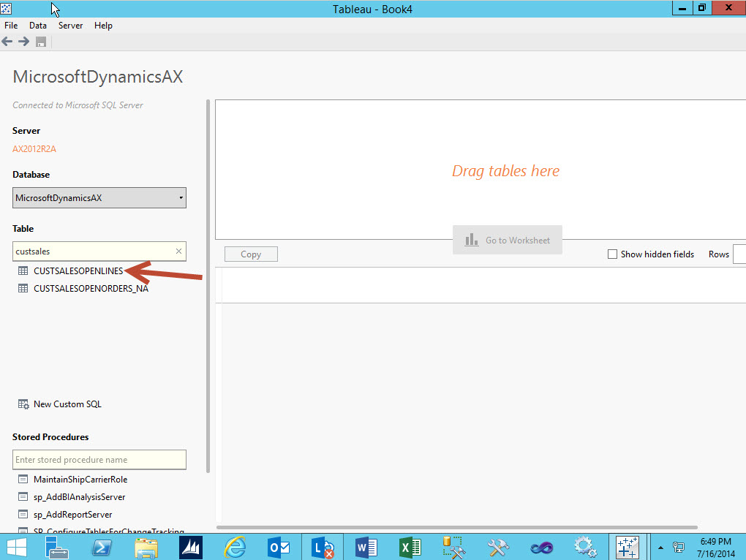This screenshot has height=560, width=746.
Task: Click the left pane vertical scrollbar
Action: (208, 286)
